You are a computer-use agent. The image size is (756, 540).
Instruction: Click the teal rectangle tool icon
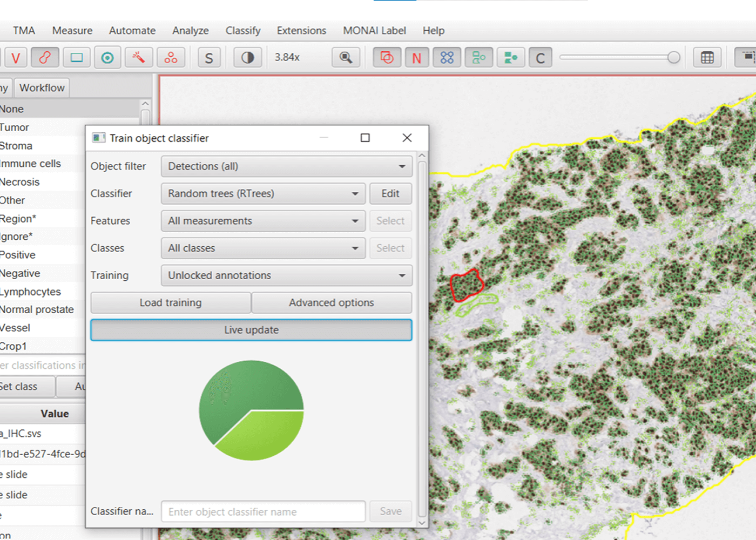coord(77,57)
